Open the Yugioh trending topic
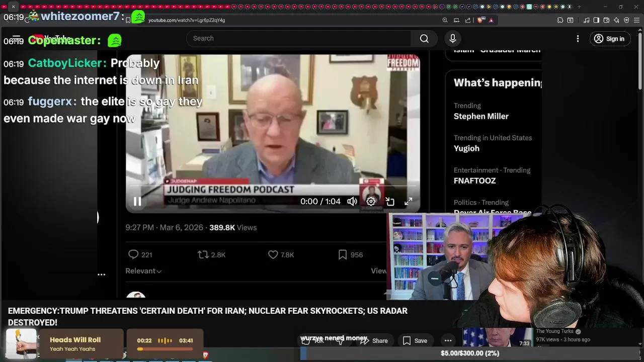The image size is (644, 362). (466, 148)
